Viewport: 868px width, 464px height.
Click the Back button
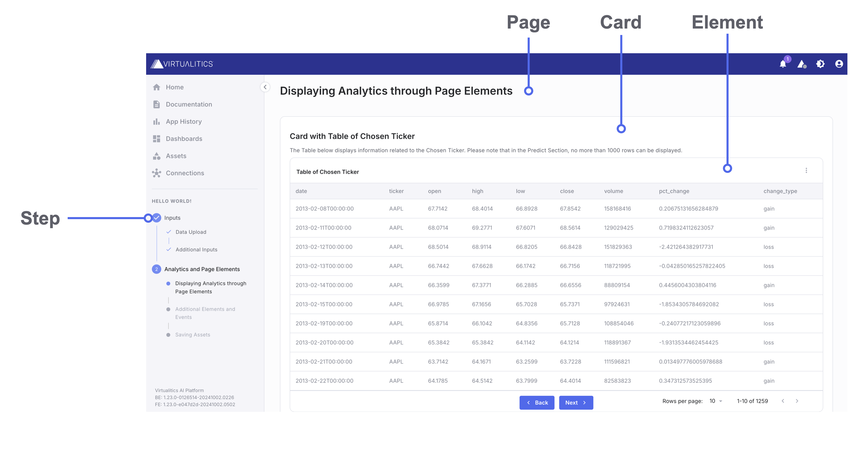537,403
